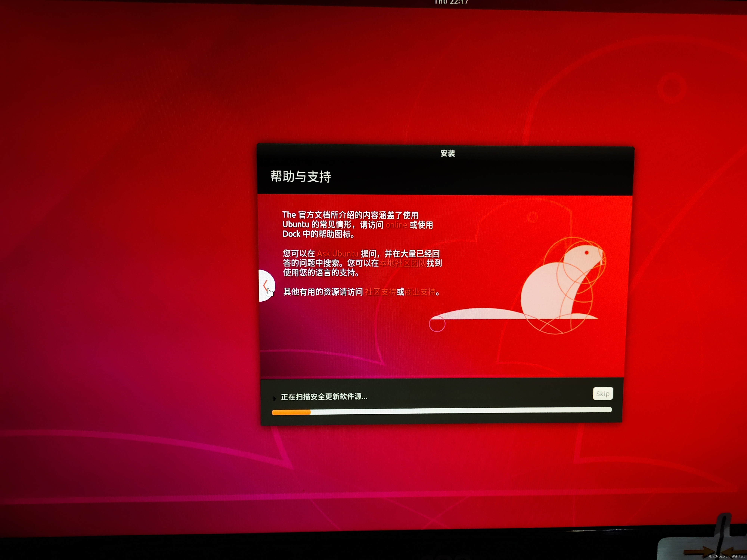Click the 安装 window title
This screenshot has width=747, height=560.
tap(448, 153)
